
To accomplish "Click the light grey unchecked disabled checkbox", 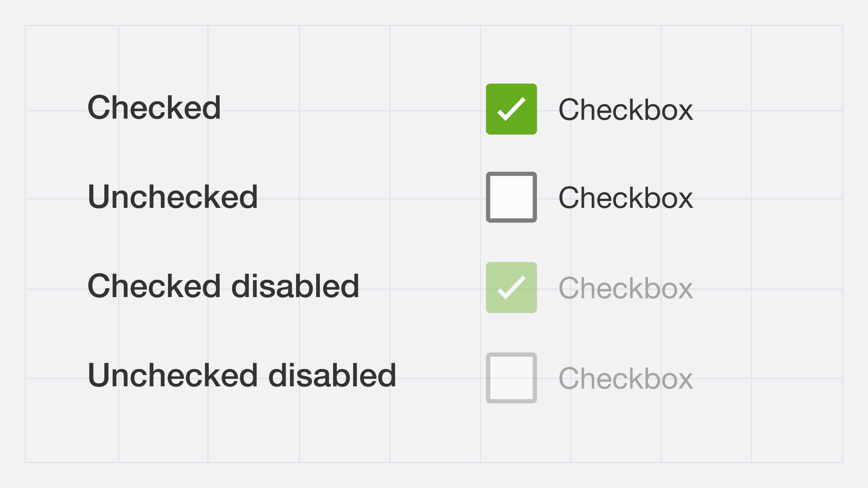I will pyautogui.click(x=511, y=378).
